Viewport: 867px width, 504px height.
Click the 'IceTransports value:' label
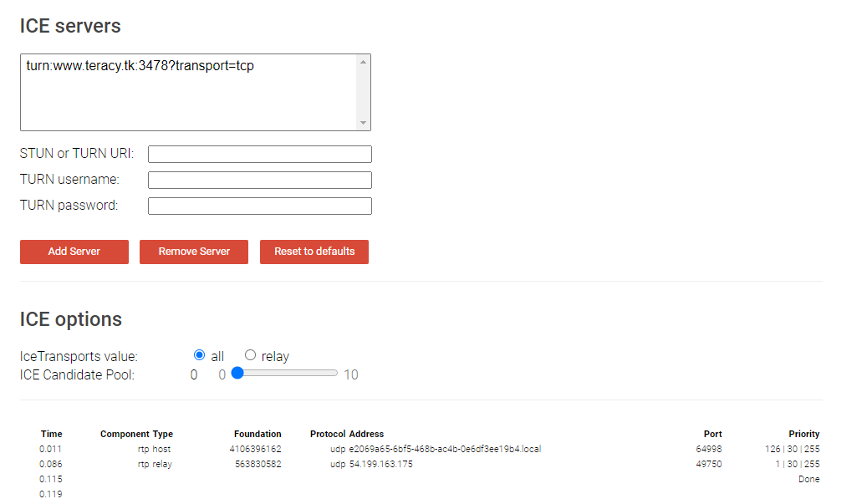tap(79, 356)
